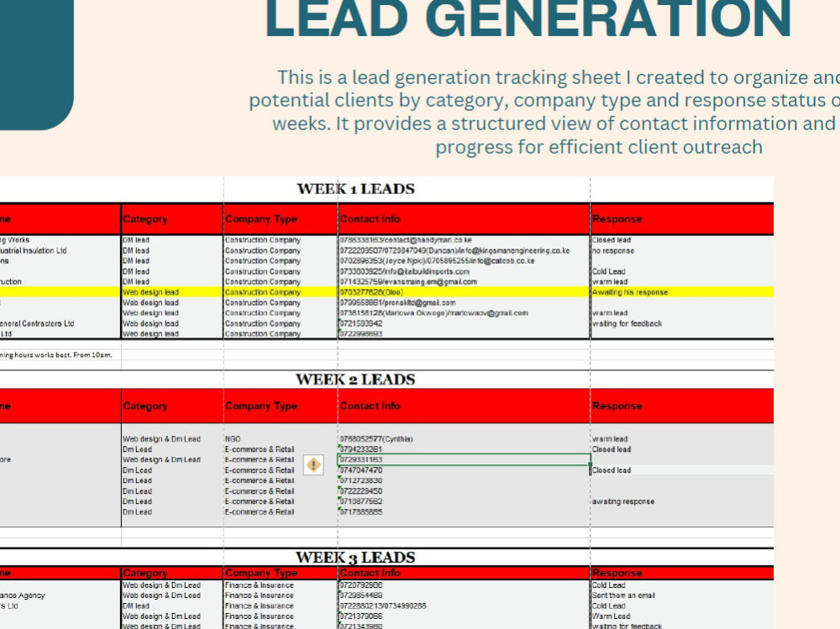
Task: Click the WEEK 1 LEADS title
Action: (x=355, y=189)
